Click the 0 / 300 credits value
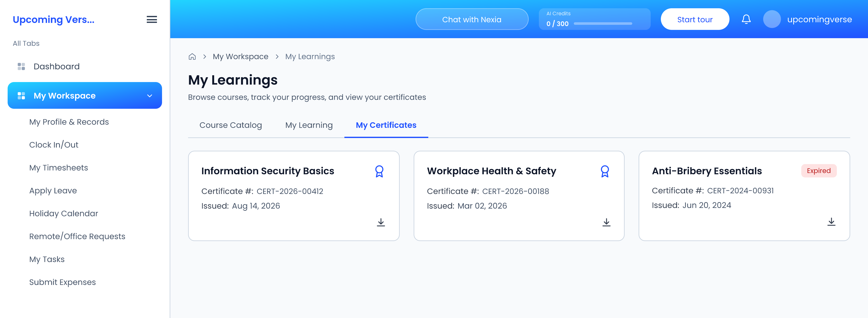 coord(557,24)
